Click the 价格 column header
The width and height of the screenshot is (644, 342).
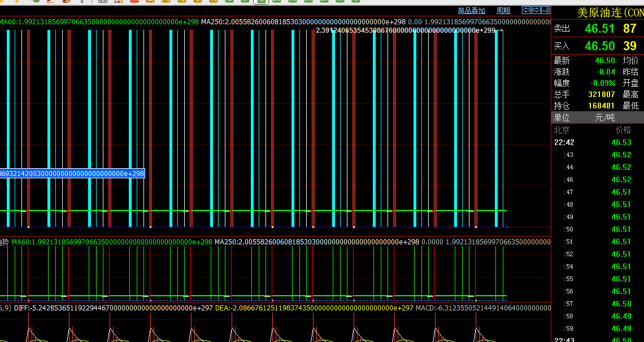click(623, 130)
